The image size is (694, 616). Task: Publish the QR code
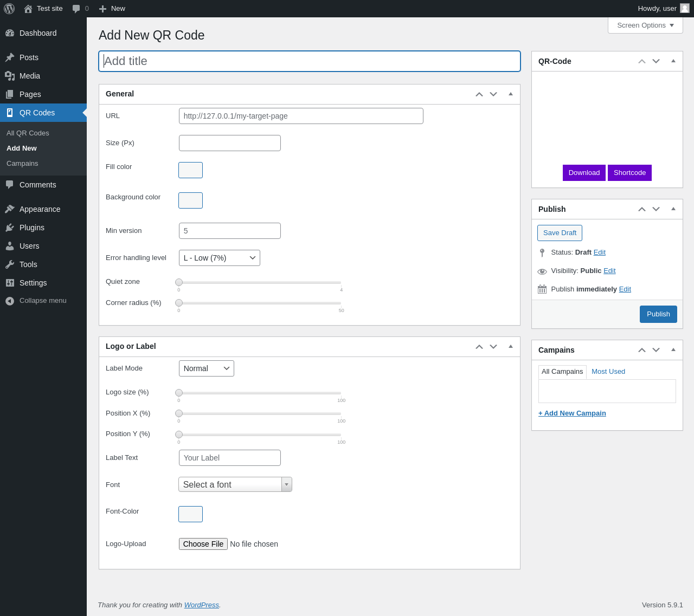point(658,314)
